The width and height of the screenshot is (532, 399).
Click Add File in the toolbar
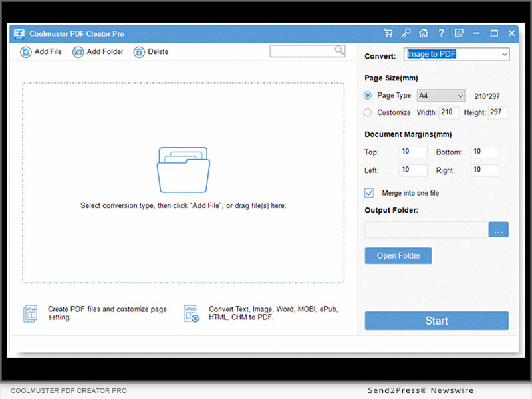coord(41,52)
